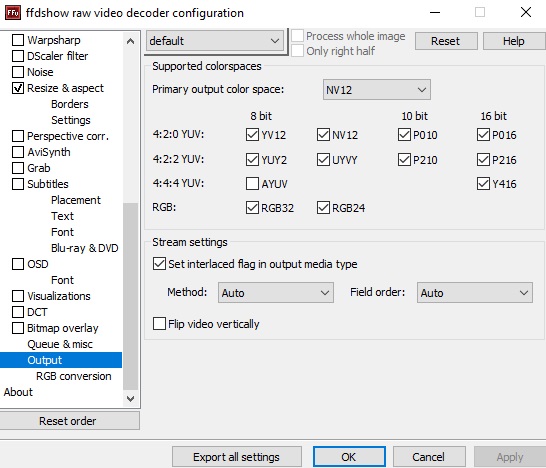Click the Cancel button
Image resolution: width=546 pixels, height=468 pixels.
[429, 457]
